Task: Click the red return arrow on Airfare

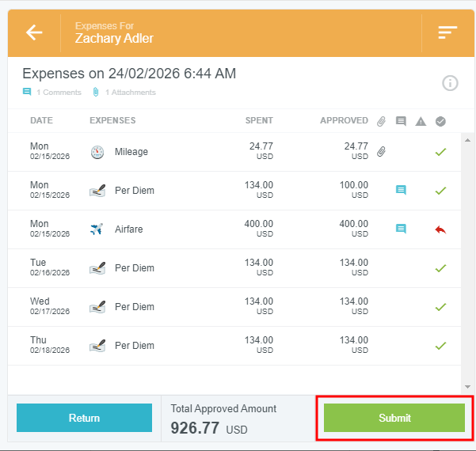Action: click(x=440, y=229)
